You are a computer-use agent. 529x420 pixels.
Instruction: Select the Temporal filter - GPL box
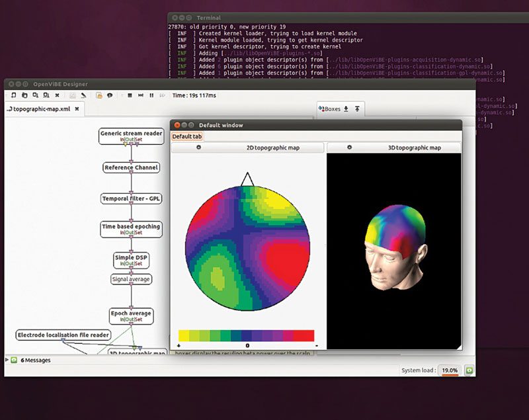click(x=131, y=198)
